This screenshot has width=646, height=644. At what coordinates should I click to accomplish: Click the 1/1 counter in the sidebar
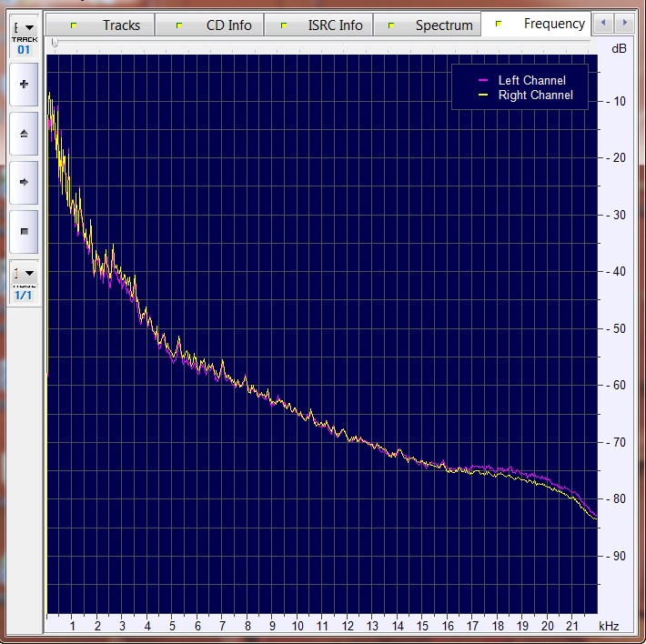click(24, 296)
